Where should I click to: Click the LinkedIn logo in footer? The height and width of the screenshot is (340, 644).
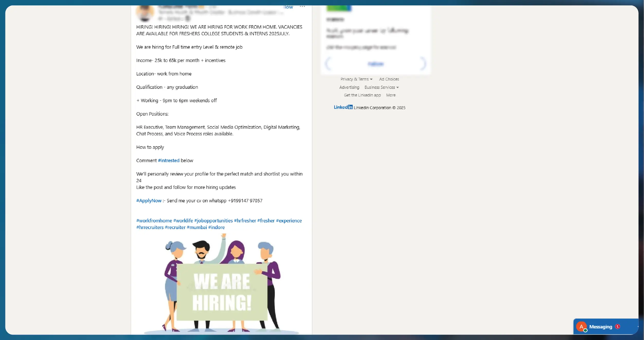pyautogui.click(x=343, y=107)
